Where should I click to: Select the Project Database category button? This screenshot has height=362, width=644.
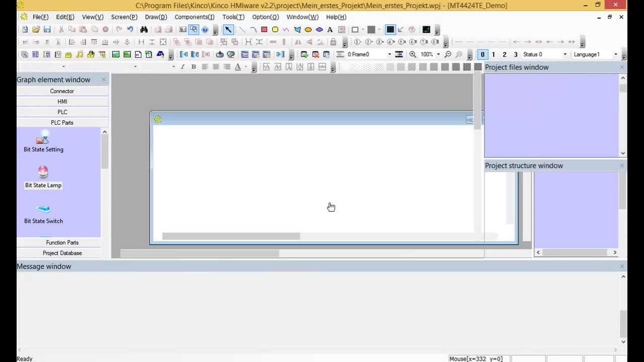62,253
